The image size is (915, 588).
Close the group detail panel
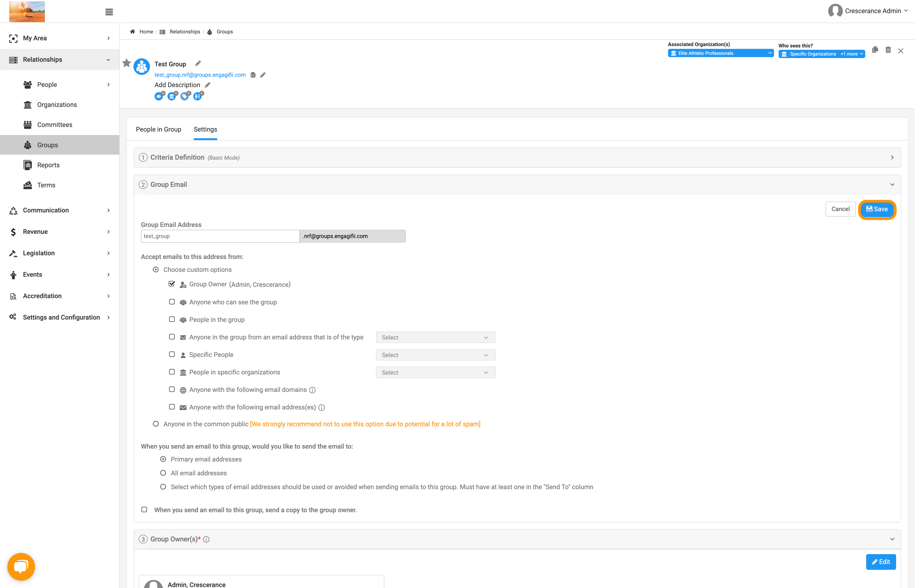pos(900,51)
